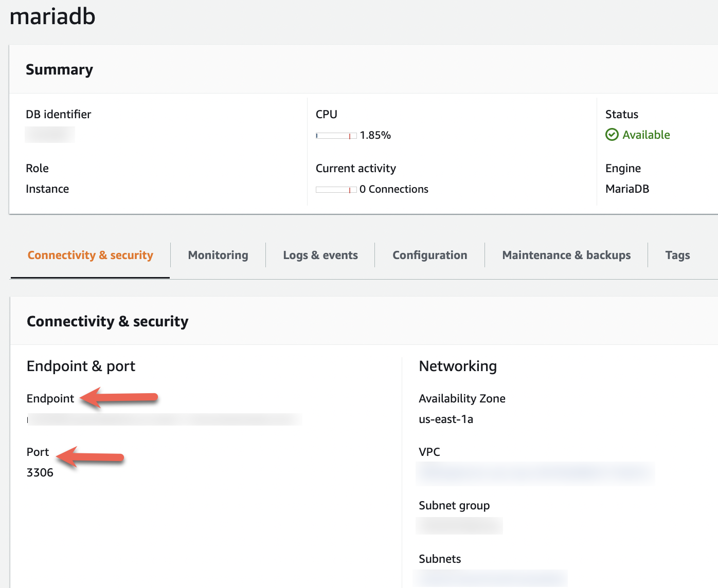Select the MariaDB engine value
This screenshot has width=718, height=588.
pos(627,189)
